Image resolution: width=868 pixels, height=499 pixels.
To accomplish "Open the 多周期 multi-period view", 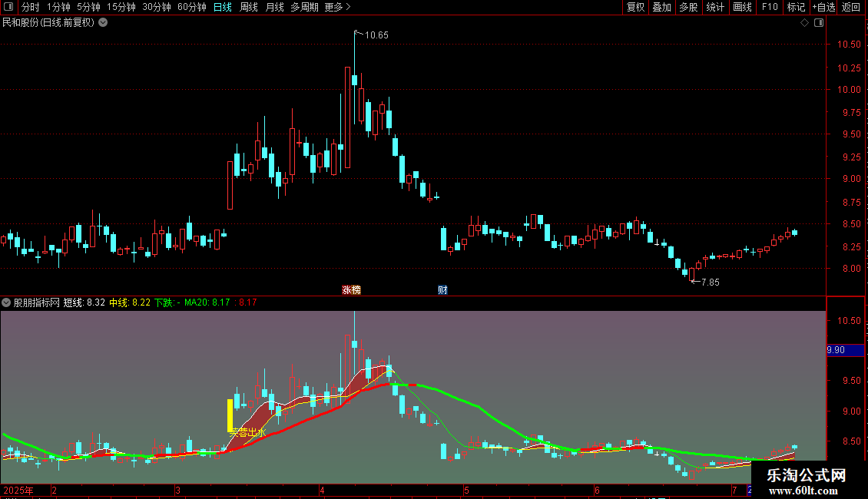I will click(304, 7).
